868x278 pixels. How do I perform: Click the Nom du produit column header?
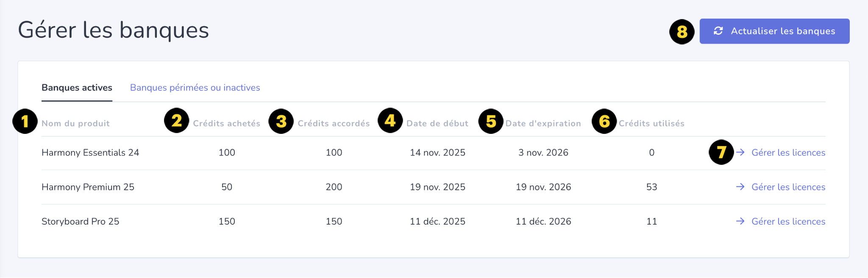coord(75,123)
